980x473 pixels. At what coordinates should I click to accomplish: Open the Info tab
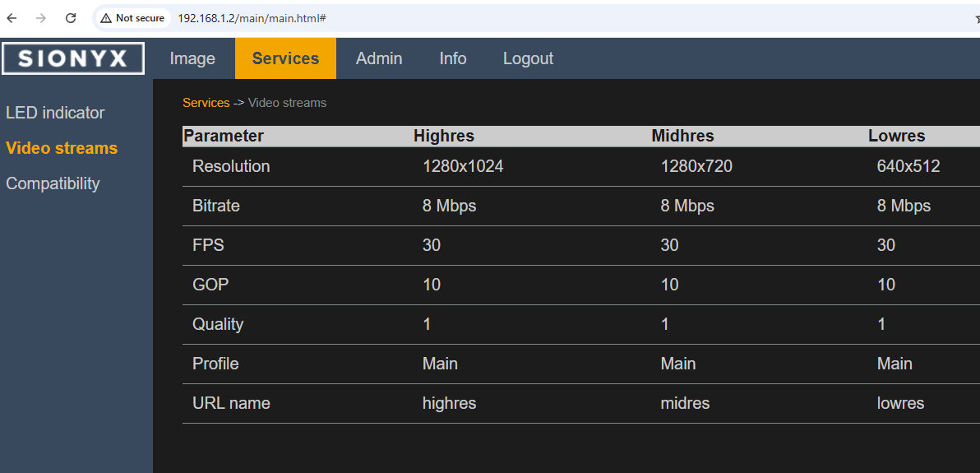pos(452,58)
